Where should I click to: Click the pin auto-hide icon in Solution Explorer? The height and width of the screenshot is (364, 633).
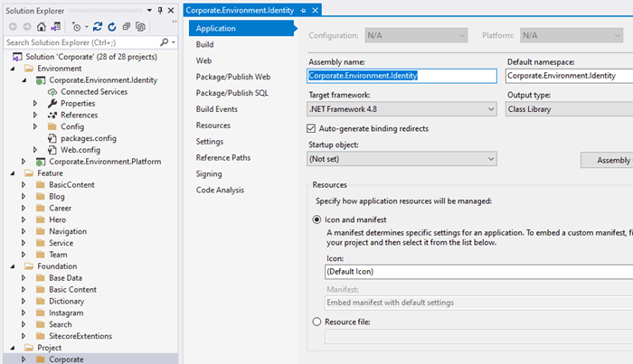[x=160, y=11]
